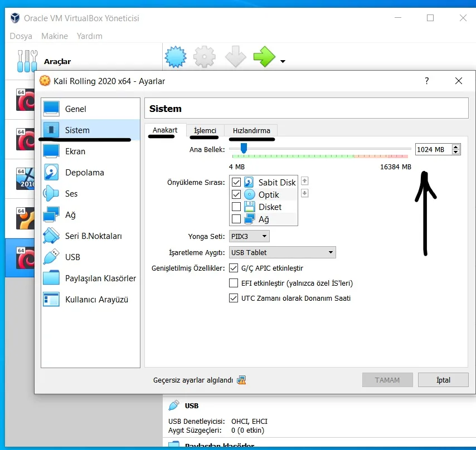Toggle G/Ç APIC etkinleştir checkbox

234,268
